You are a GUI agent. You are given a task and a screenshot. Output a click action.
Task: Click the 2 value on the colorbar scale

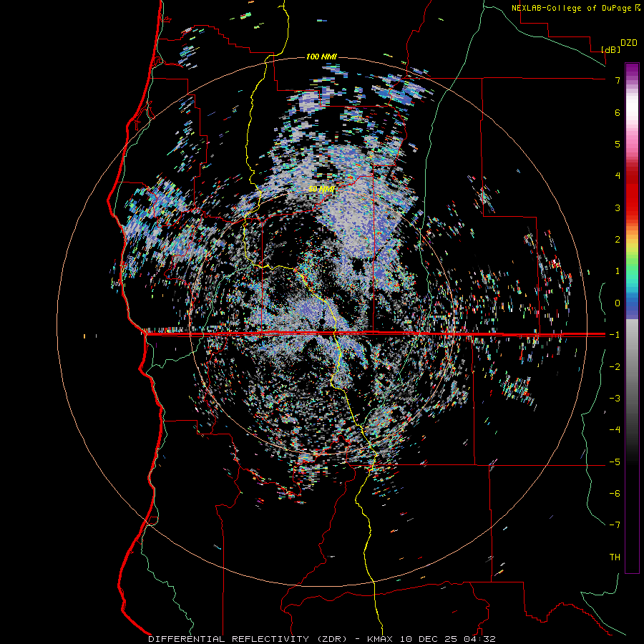point(618,240)
